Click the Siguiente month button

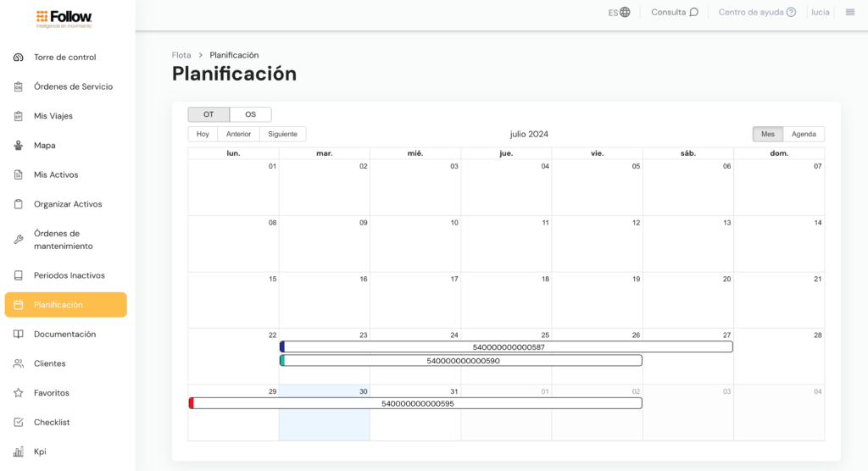click(282, 134)
